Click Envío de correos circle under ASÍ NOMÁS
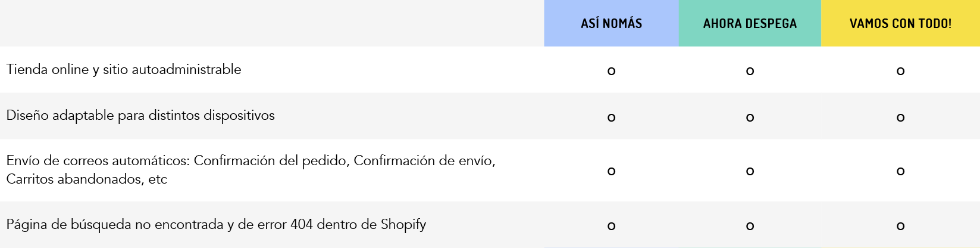Image resolution: width=980 pixels, height=248 pixels. point(611,171)
